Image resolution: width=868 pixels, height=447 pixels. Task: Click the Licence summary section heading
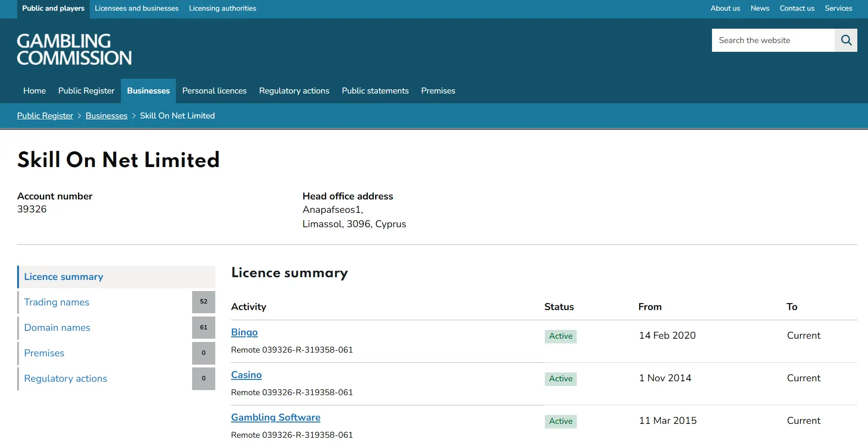coord(289,273)
